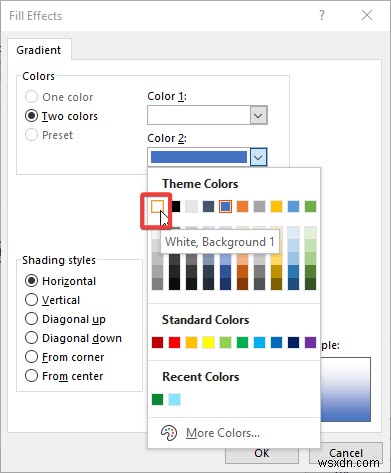Open the Color 1 dropdown arrow
391x473 pixels.
pos(259,116)
